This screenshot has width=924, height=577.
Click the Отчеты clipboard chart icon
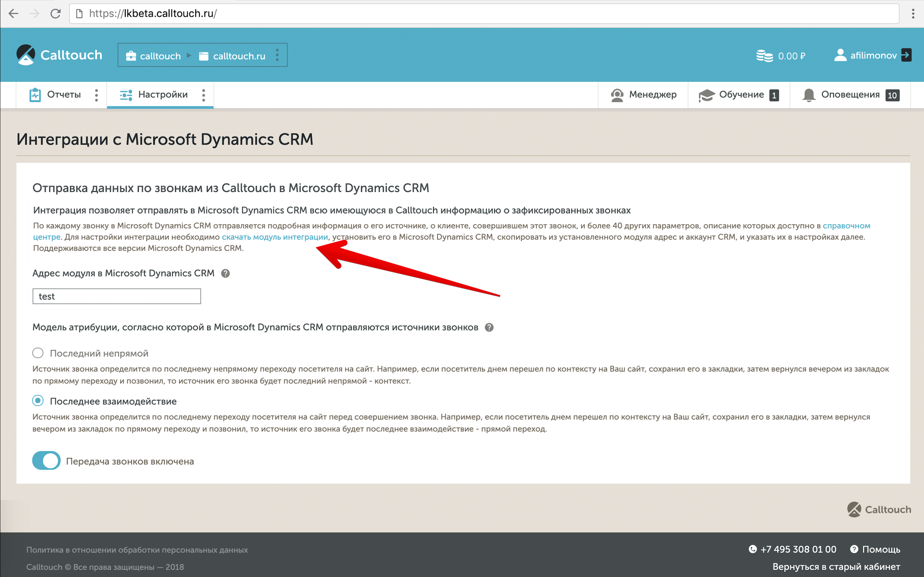point(35,95)
